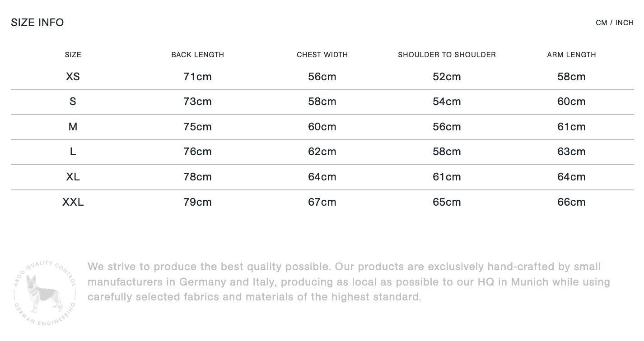Click the quality statement paragraph text

pyautogui.click(x=349, y=282)
